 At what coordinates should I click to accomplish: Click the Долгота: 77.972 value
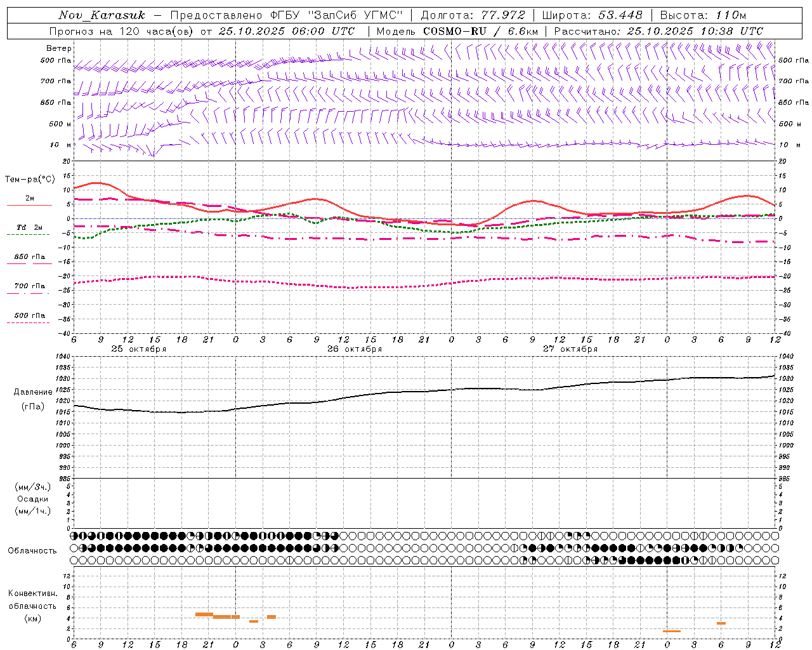pyautogui.click(x=473, y=15)
